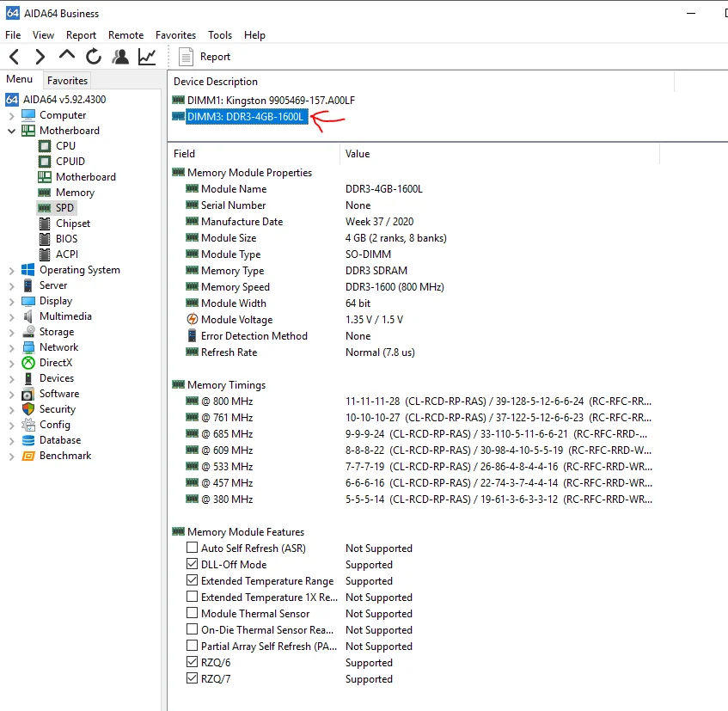Select the SPD tree item
The image size is (728, 711).
(64, 207)
